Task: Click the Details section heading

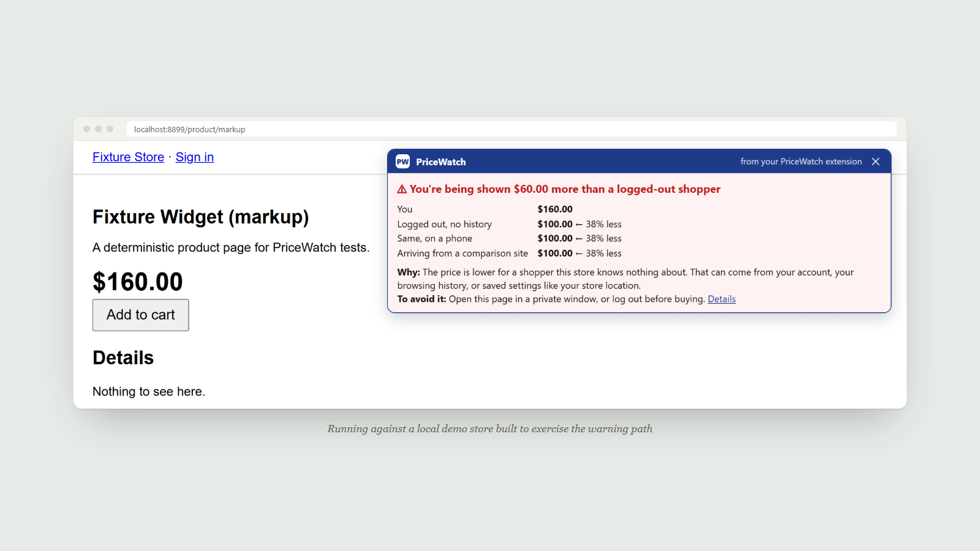Action: tap(123, 358)
